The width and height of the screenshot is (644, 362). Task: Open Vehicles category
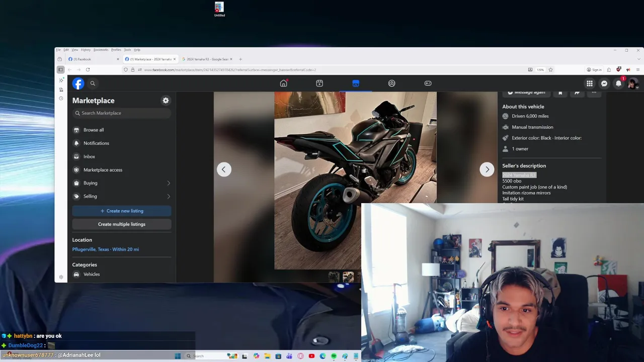click(x=122, y=275)
